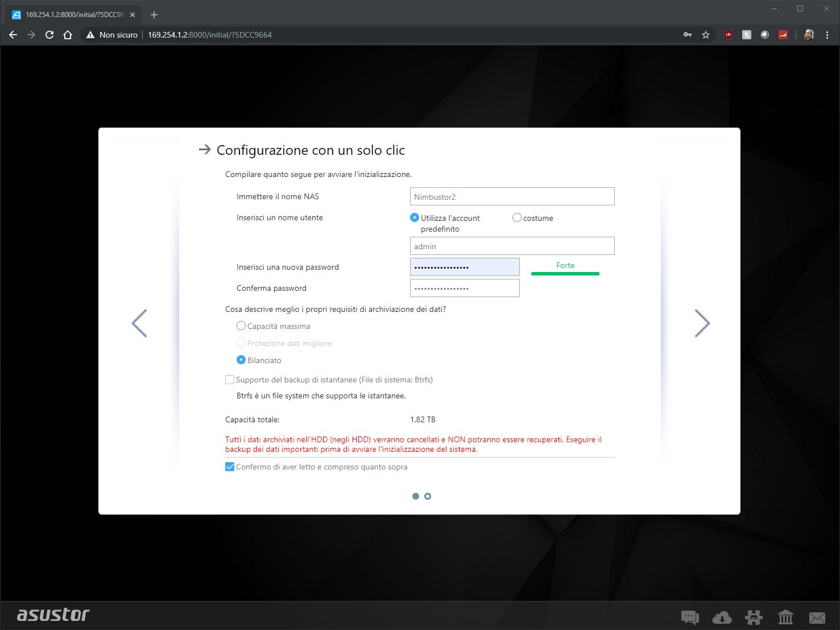Open the Chrome three-dot menu
Image resolution: width=840 pixels, height=630 pixels.
coord(827,35)
